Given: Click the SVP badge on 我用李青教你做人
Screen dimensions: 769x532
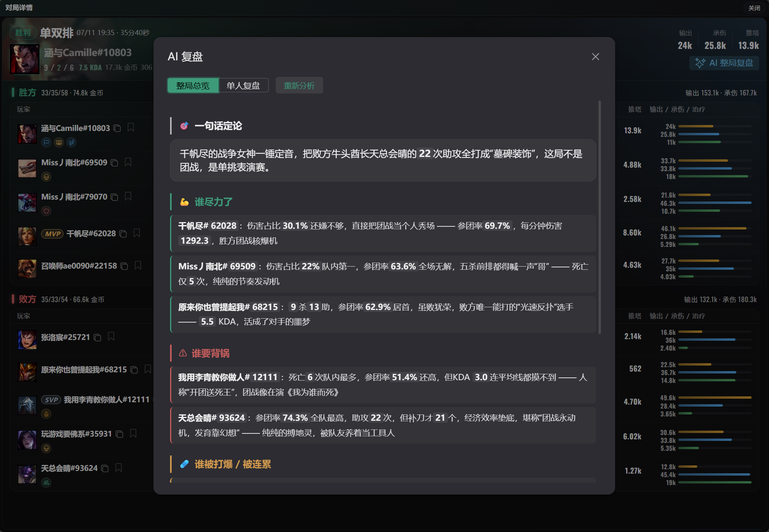Looking at the screenshot, I should point(51,400).
